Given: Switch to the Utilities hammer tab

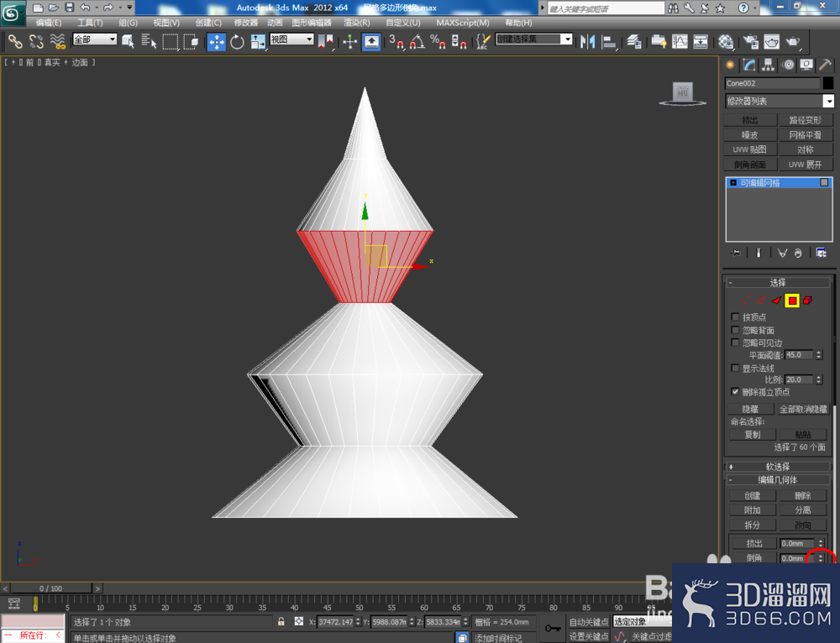Looking at the screenshot, I should click(x=826, y=65).
